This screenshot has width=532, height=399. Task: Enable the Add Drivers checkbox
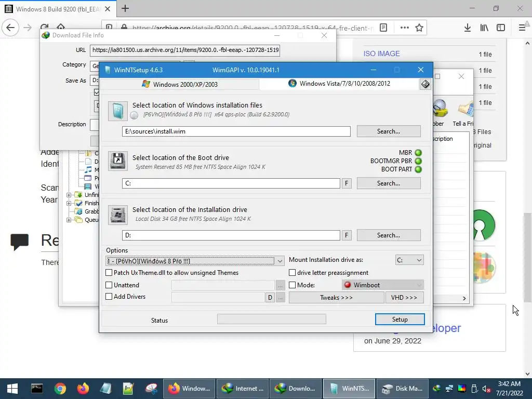coord(109,297)
